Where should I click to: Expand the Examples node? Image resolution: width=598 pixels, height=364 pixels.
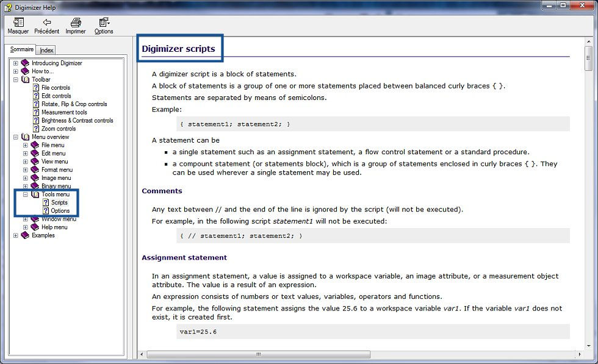pos(16,235)
